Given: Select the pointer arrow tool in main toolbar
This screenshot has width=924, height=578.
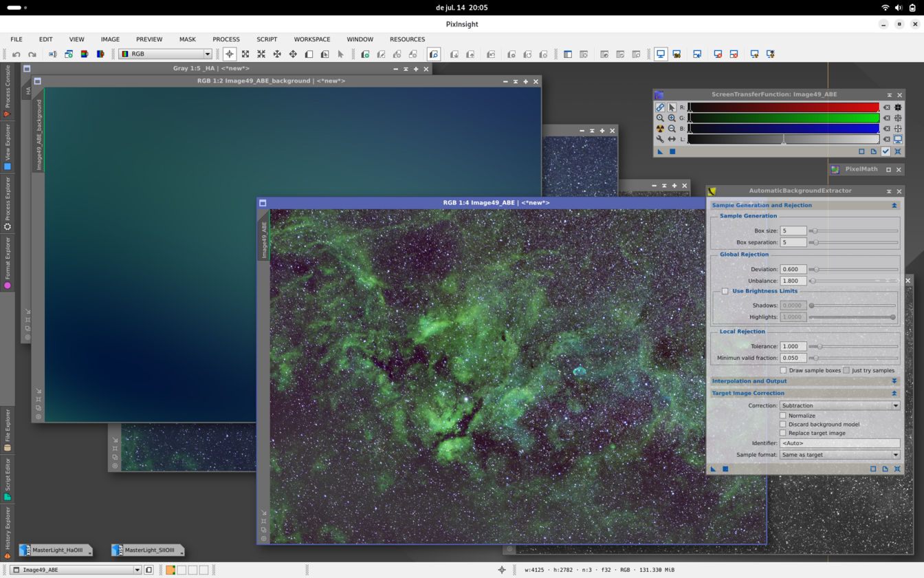Looking at the screenshot, I should click(x=340, y=54).
